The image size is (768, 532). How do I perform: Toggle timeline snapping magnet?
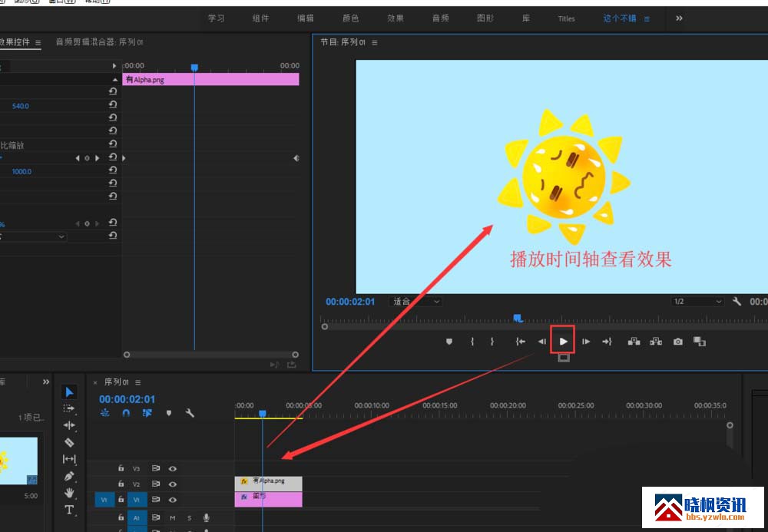pos(126,413)
